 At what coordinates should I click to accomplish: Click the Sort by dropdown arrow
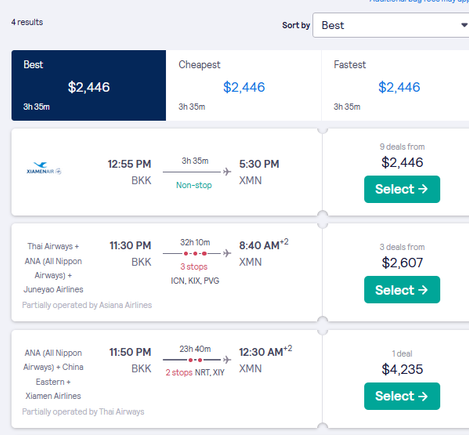pyautogui.click(x=464, y=25)
